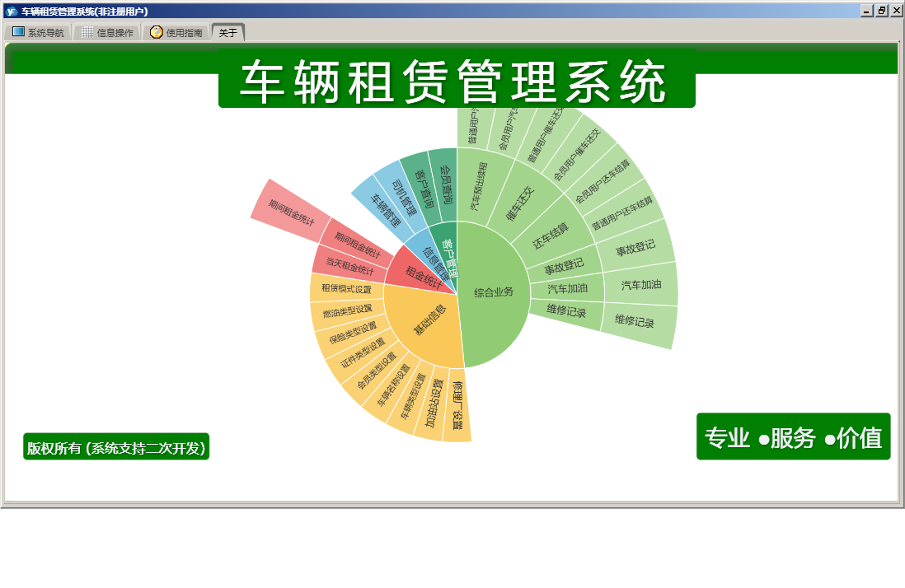
Task: Click middle-ring 事故登记 segment
Action: [564, 267]
